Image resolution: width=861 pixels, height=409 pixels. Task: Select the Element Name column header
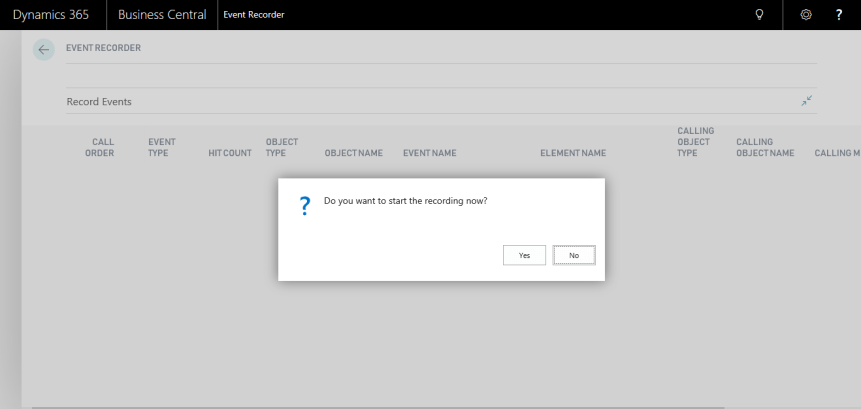click(x=573, y=153)
